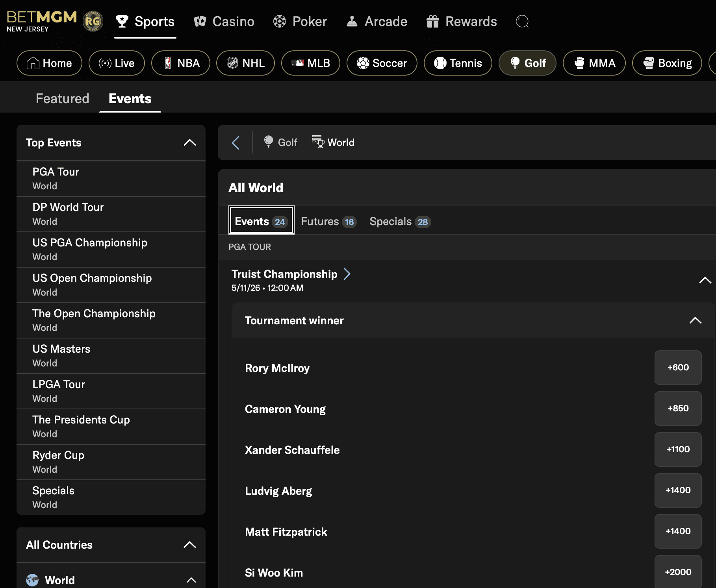
Task: Open Ryder Cup in Top Events
Action: click(111, 462)
